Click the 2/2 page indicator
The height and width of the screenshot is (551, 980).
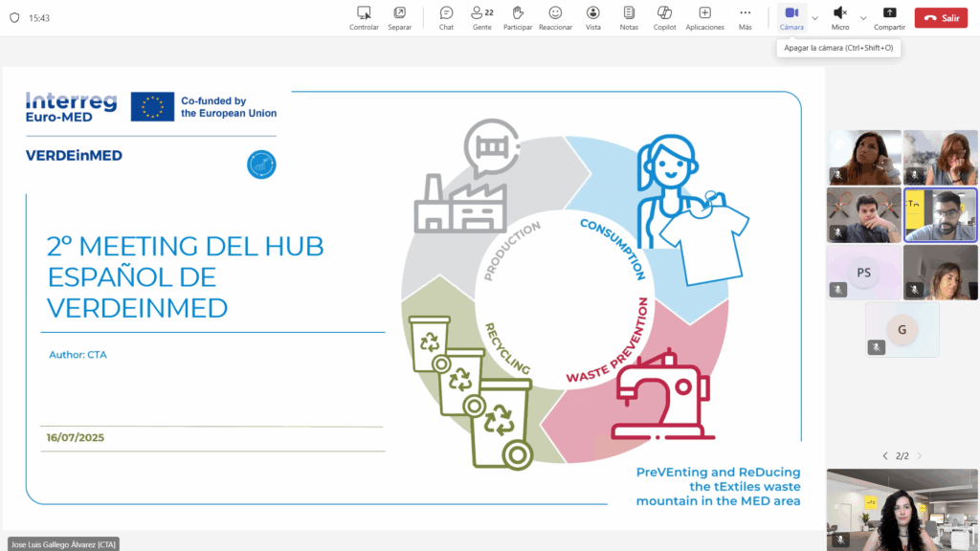[x=902, y=456]
